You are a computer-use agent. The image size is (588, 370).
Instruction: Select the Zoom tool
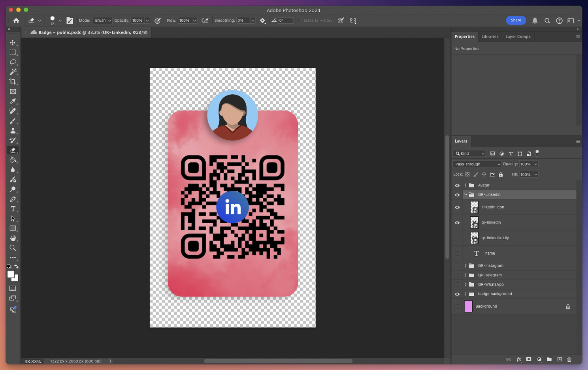click(13, 248)
